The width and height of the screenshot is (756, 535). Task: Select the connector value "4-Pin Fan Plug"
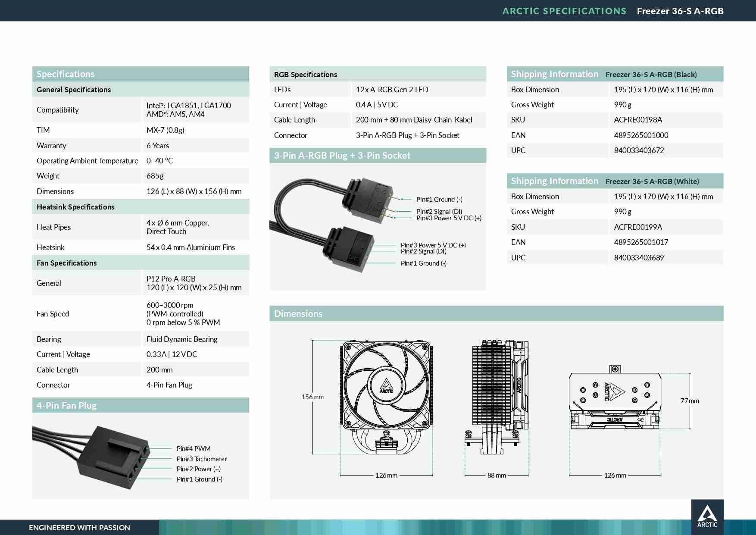pos(169,385)
